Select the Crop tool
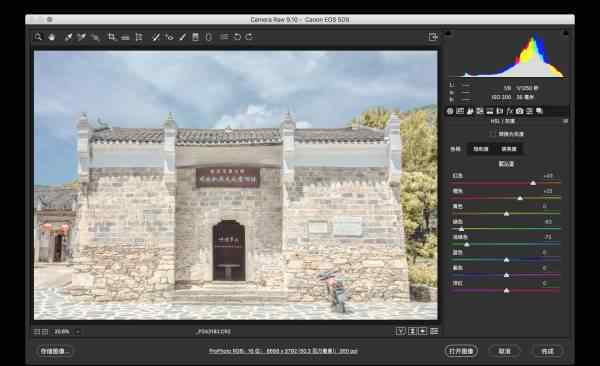Image resolution: width=600 pixels, height=366 pixels. [x=112, y=37]
